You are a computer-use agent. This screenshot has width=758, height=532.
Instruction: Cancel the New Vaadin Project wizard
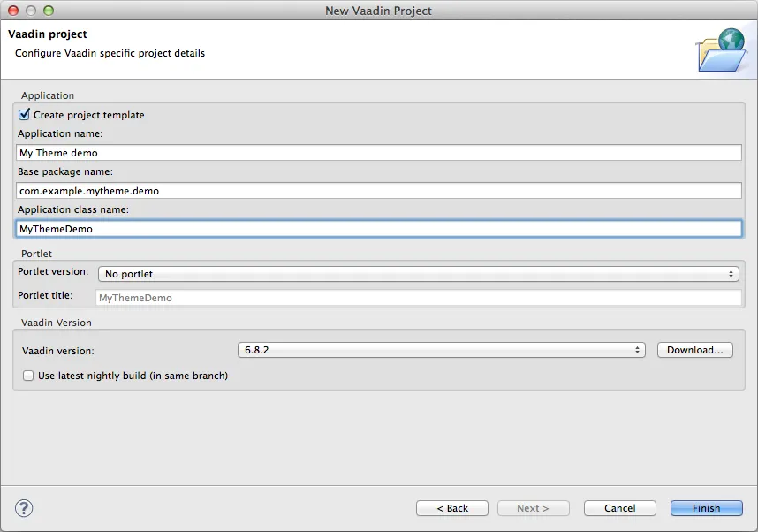click(x=619, y=508)
